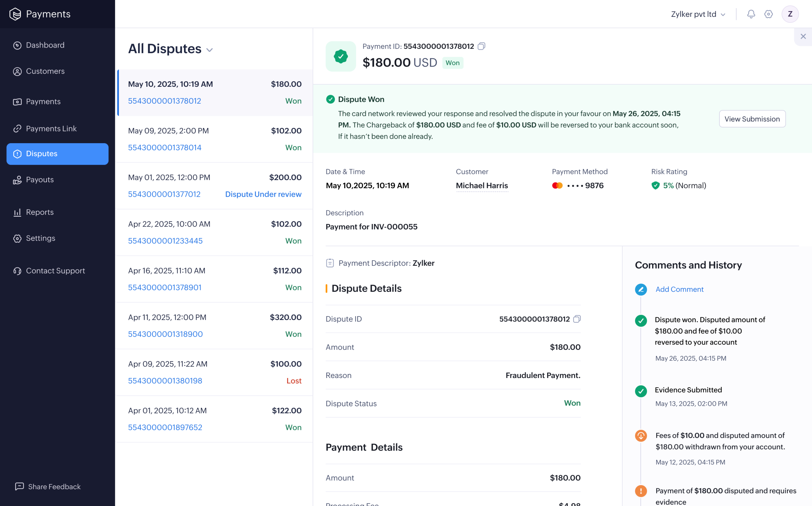Open dispute ID 5543000001380198 link

pos(165,381)
